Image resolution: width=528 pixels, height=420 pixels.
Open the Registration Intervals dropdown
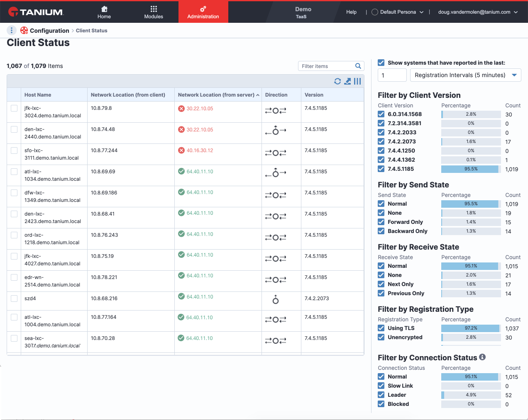pyautogui.click(x=466, y=75)
